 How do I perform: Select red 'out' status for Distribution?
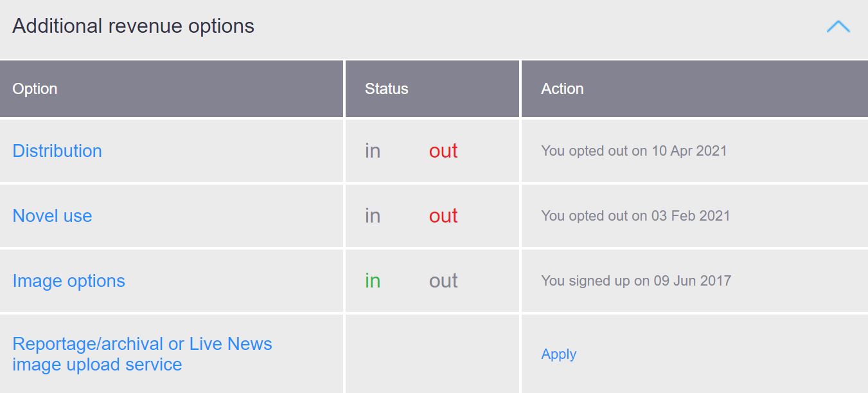(443, 151)
